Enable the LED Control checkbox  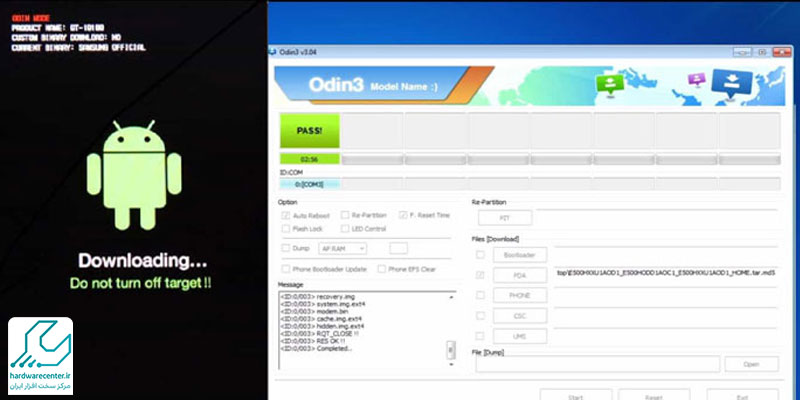(x=345, y=229)
